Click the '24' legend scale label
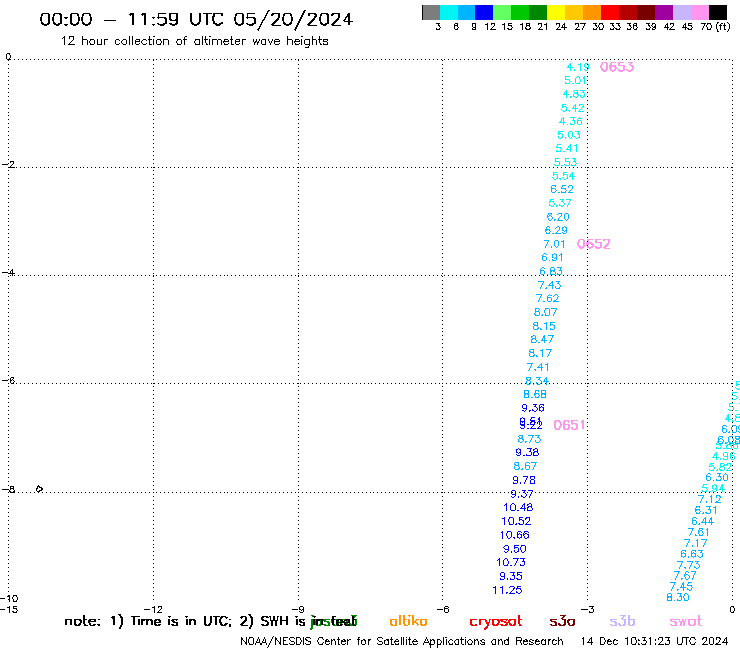The height and width of the screenshot is (650, 740). (561, 27)
